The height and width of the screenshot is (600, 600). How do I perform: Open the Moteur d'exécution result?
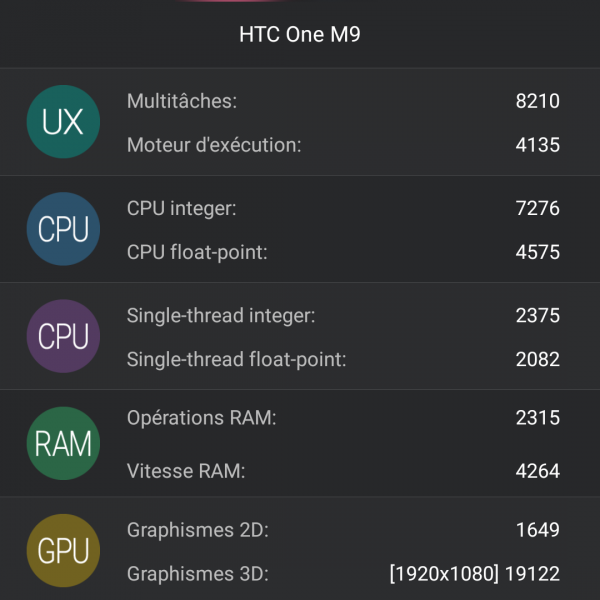[x=214, y=145]
